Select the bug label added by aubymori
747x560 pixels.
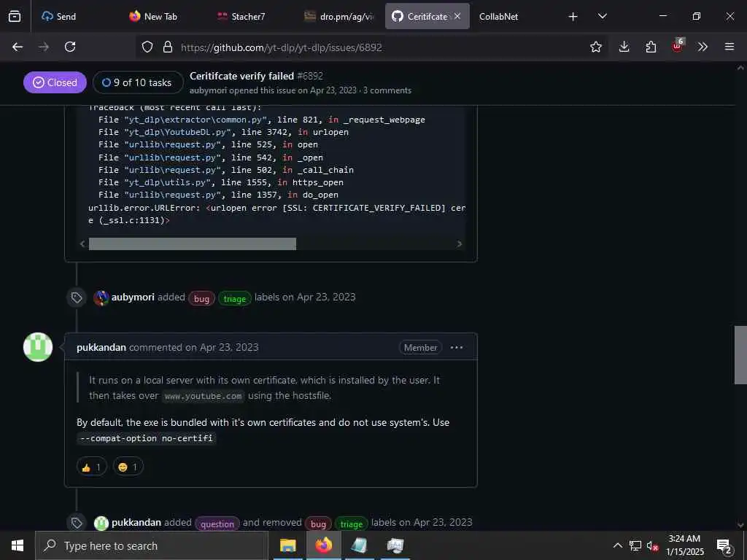(x=201, y=298)
